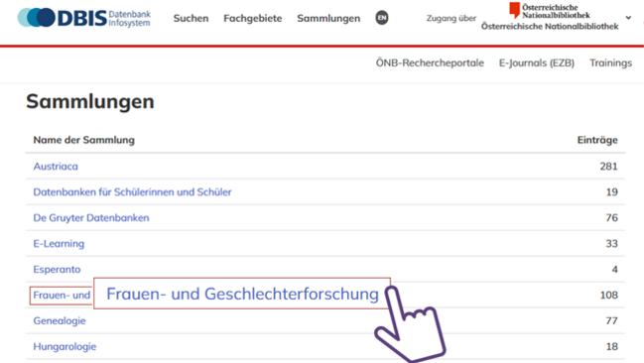Switch language with the EN icon
This screenshot has height=363, width=644.
[x=382, y=18]
